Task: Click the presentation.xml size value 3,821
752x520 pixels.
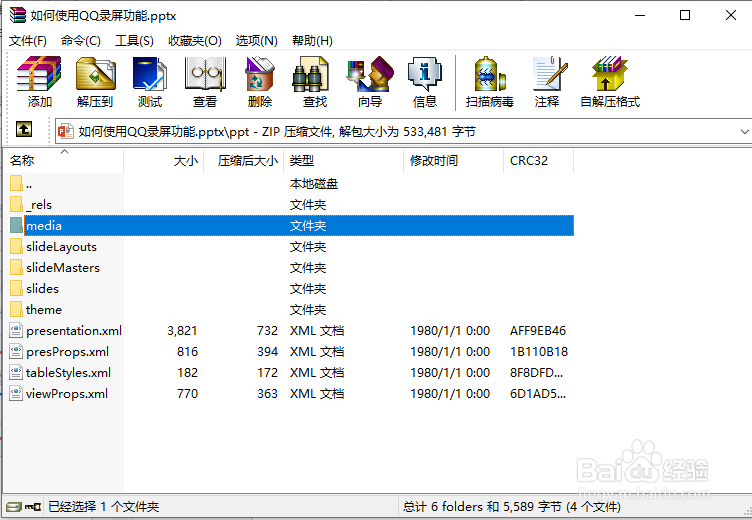Action: 182,331
